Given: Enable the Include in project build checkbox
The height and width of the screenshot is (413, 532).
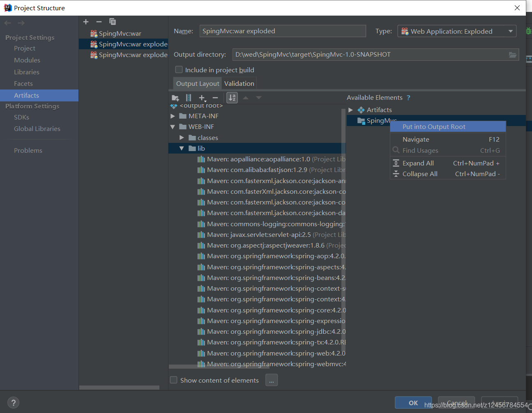Looking at the screenshot, I should click(179, 69).
